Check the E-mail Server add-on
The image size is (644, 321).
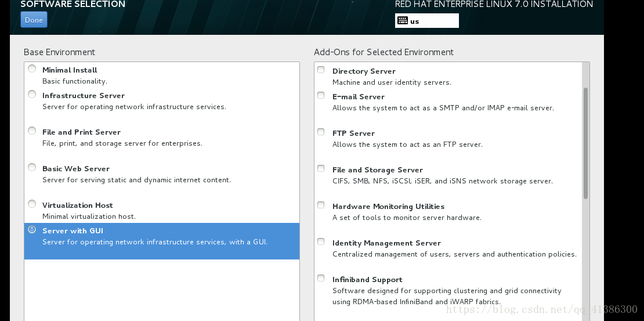[x=321, y=95]
